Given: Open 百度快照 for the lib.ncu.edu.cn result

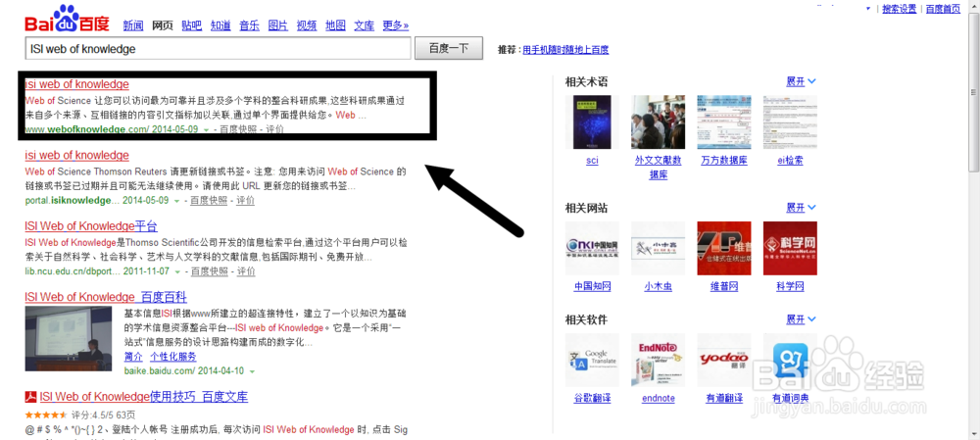Looking at the screenshot, I should 210,271.
